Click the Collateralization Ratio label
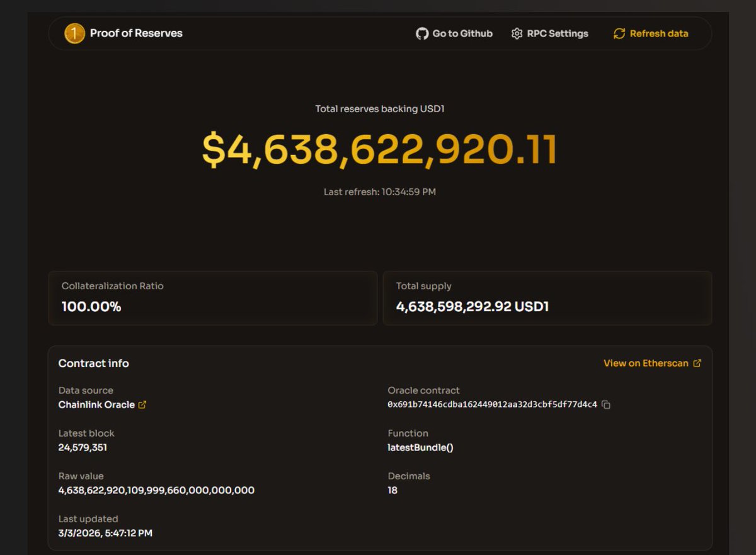 click(112, 286)
